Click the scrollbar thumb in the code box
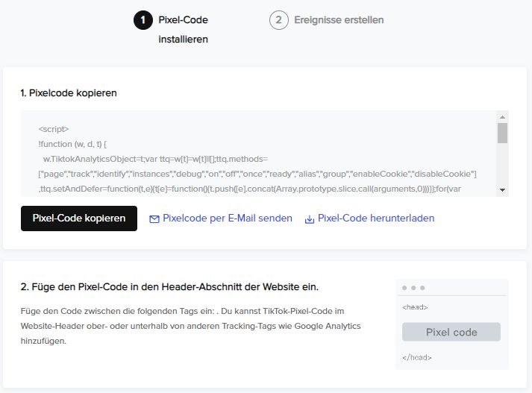This screenshot has width=532, height=393. coord(502,133)
